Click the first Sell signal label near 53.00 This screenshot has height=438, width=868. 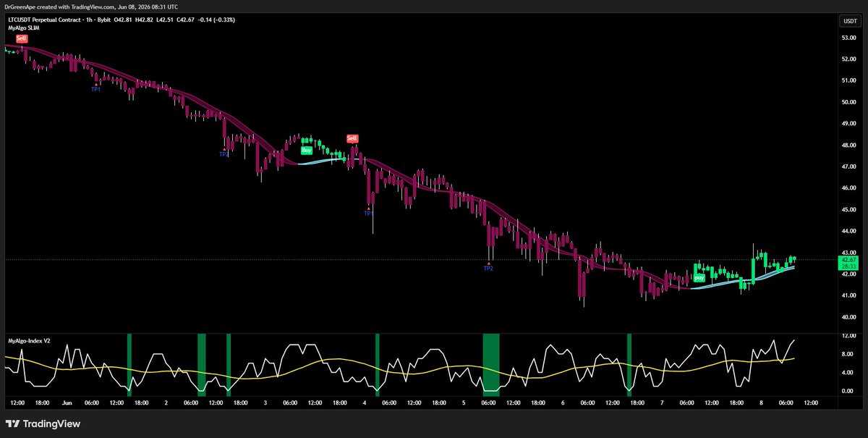pyautogui.click(x=22, y=38)
